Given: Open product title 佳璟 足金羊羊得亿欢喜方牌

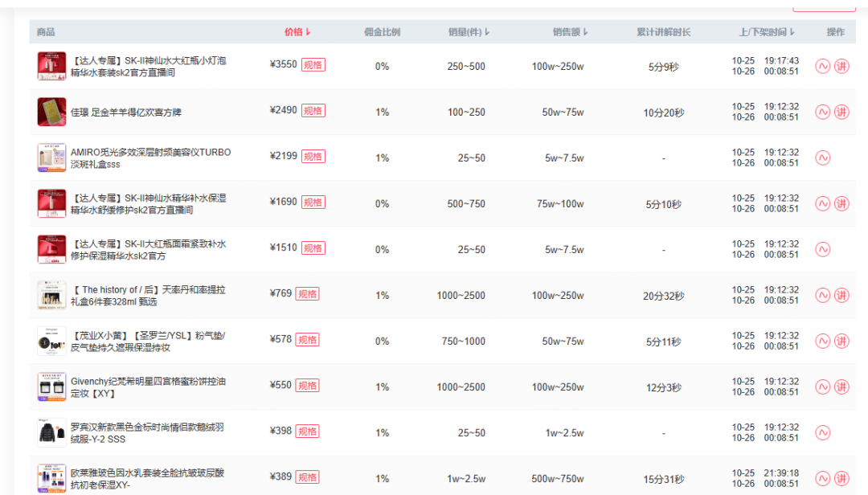Looking at the screenshot, I should (x=125, y=112).
